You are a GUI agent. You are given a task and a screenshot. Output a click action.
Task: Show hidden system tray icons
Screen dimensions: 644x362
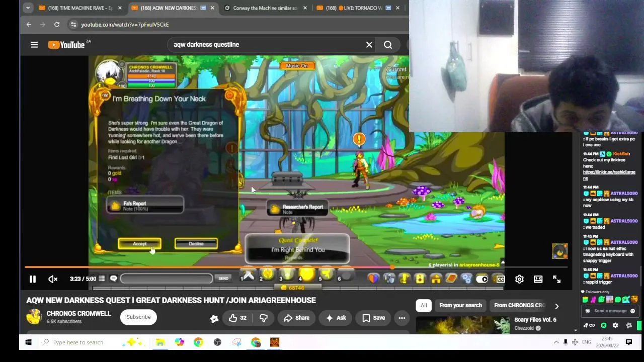[x=556, y=342]
